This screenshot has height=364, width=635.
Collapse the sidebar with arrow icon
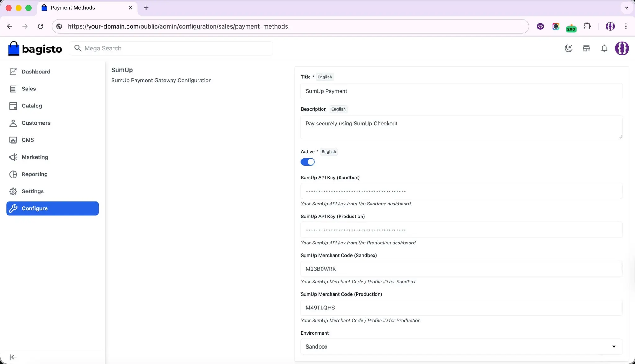pos(13,357)
